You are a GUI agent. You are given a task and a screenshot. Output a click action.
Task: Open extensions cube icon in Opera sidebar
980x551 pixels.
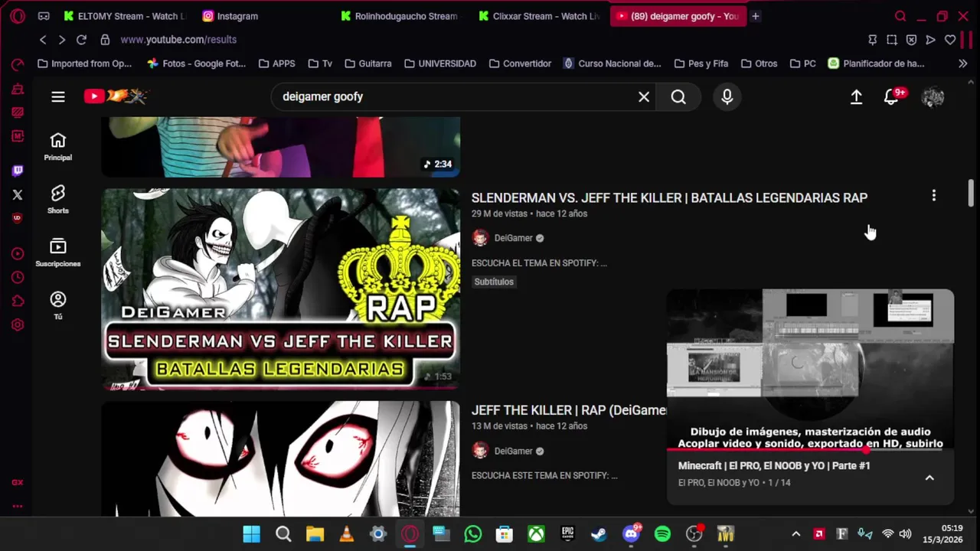pos(18,301)
